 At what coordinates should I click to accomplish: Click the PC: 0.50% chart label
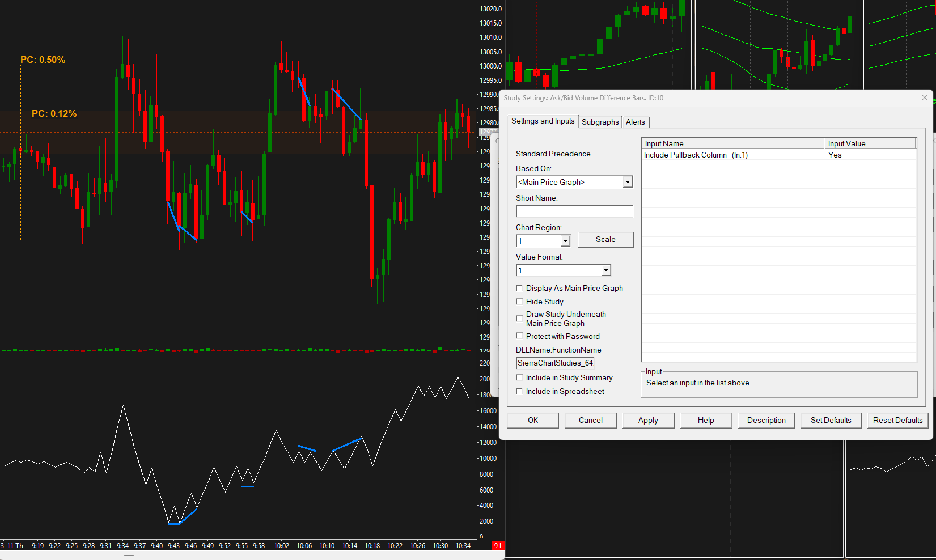[43, 60]
